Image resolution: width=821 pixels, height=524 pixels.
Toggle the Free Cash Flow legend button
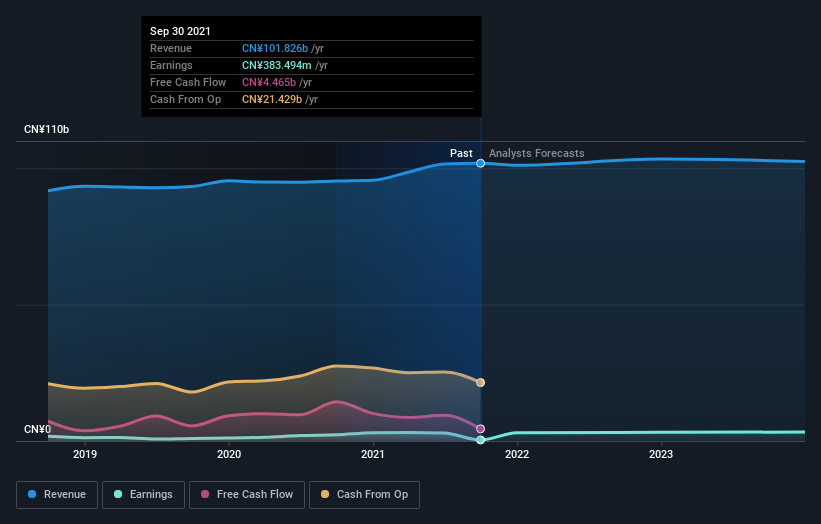[247, 495]
